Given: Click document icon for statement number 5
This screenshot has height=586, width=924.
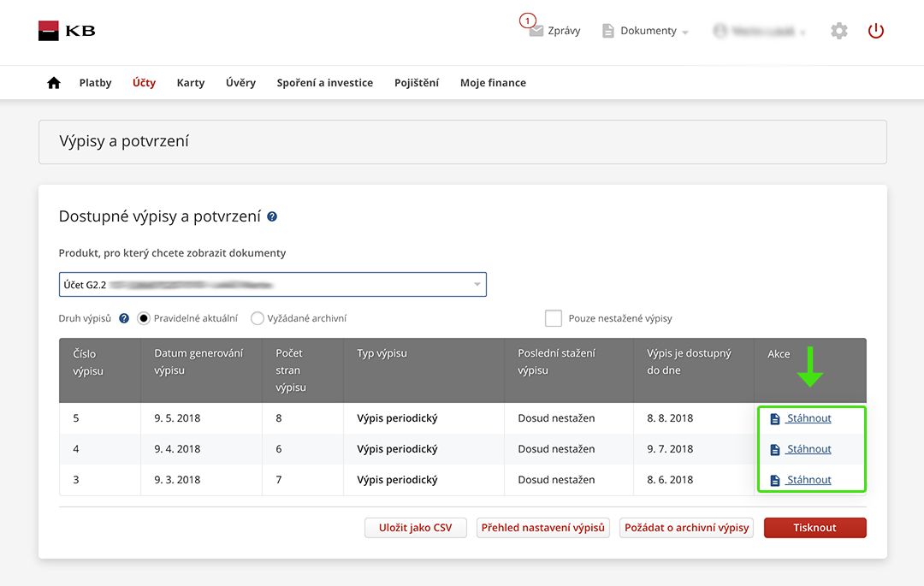Looking at the screenshot, I should pyautogui.click(x=775, y=419).
